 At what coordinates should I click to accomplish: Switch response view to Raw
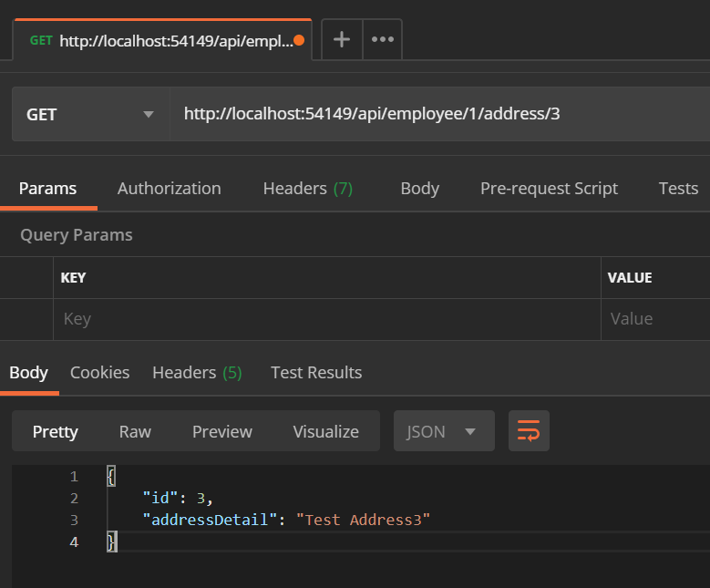click(x=135, y=431)
